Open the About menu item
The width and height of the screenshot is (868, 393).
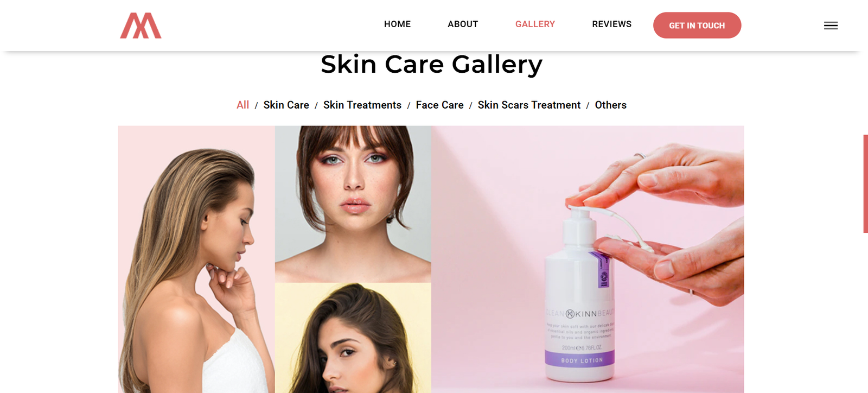click(463, 24)
